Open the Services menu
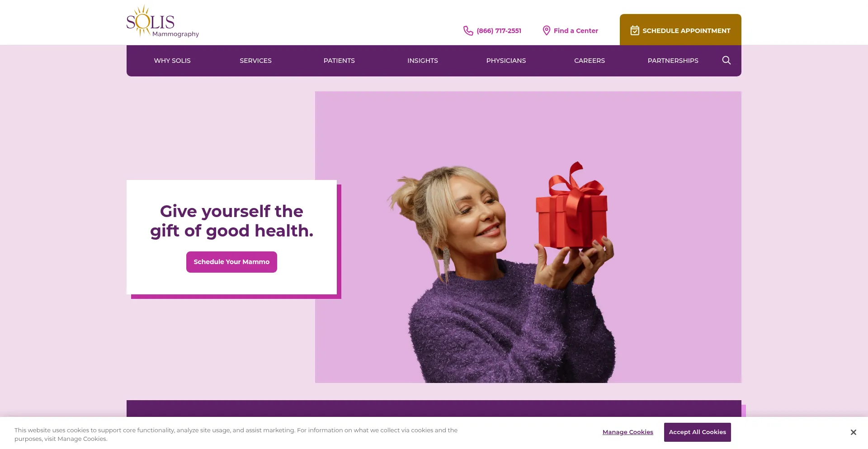This screenshot has width=868, height=449. [255, 61]
